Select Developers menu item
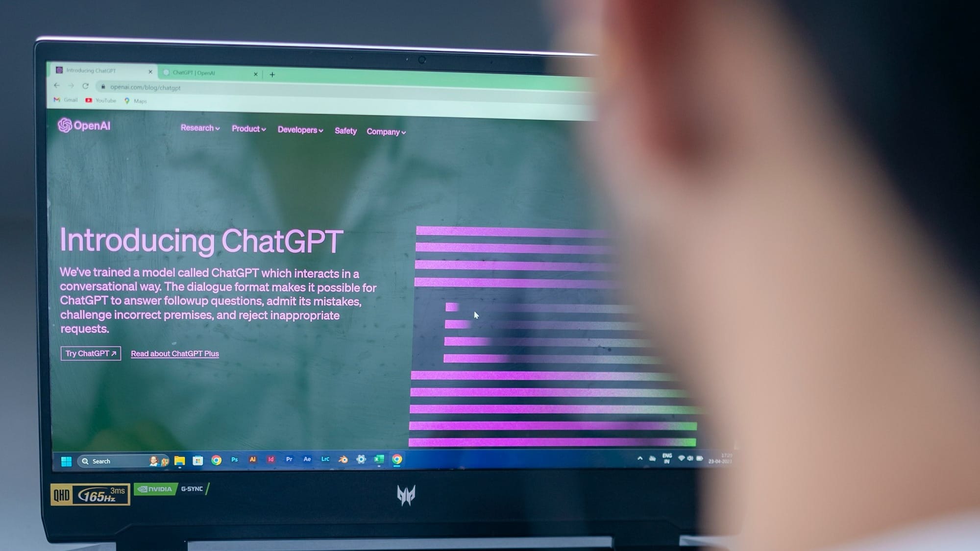The height and width of the screenshot is (551, 980). pyautogui.click(x=299, y=130)
